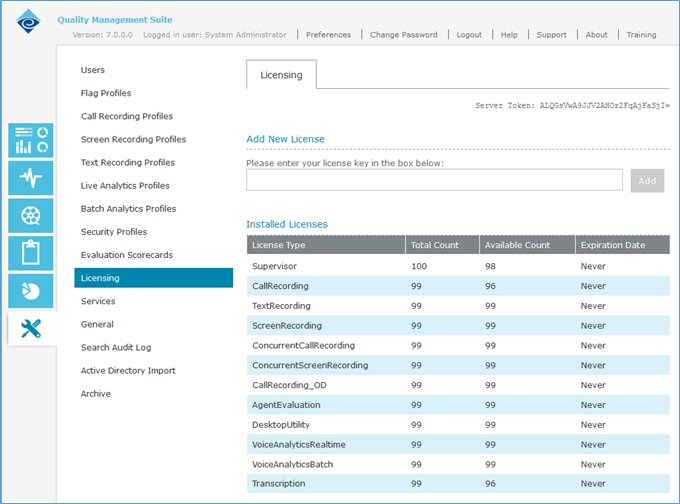This screenshot has width=680, height=504.
Task: Log out using the Logout link
Action: pyautogui.click(x=469, y=35)
